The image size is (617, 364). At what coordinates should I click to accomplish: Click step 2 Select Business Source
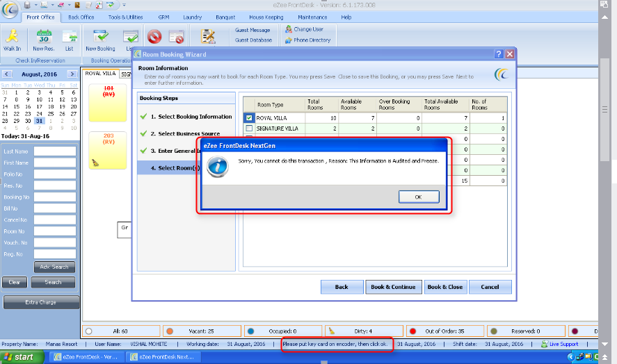185,133
